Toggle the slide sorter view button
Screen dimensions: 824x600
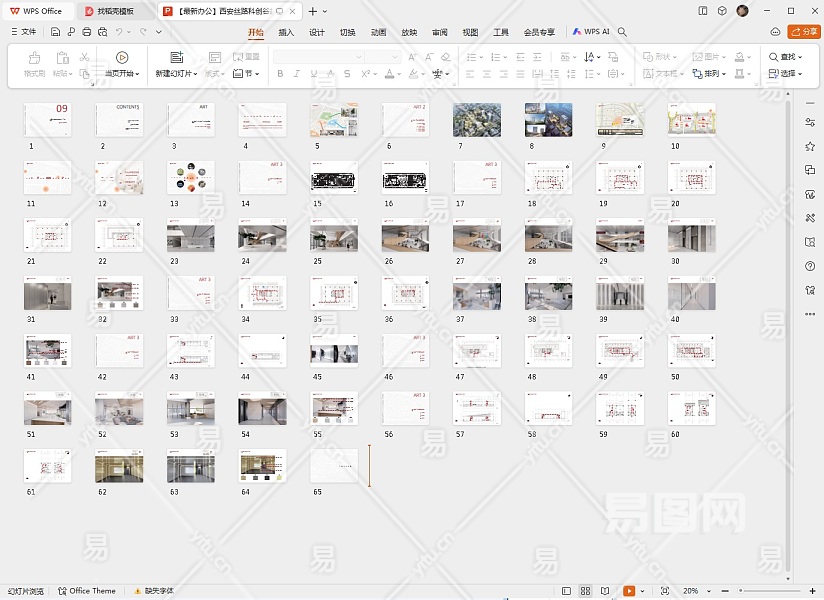click(586, 591)
